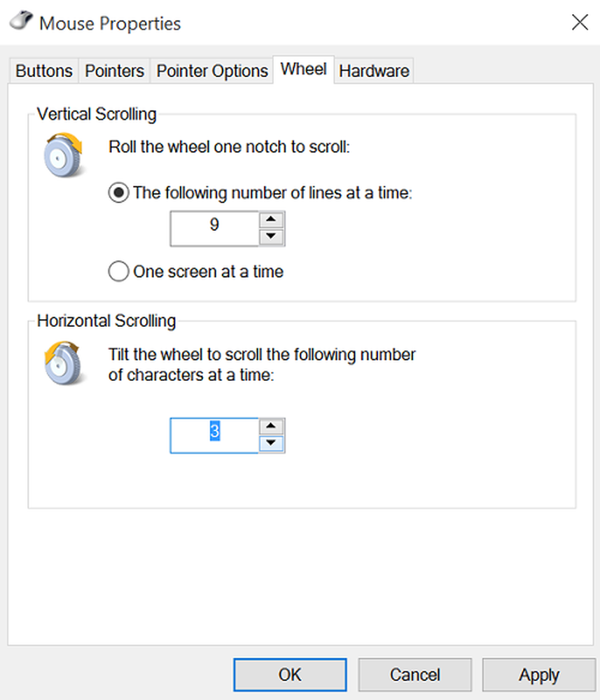Increase the vertical scroll lines value

(272, 220)
